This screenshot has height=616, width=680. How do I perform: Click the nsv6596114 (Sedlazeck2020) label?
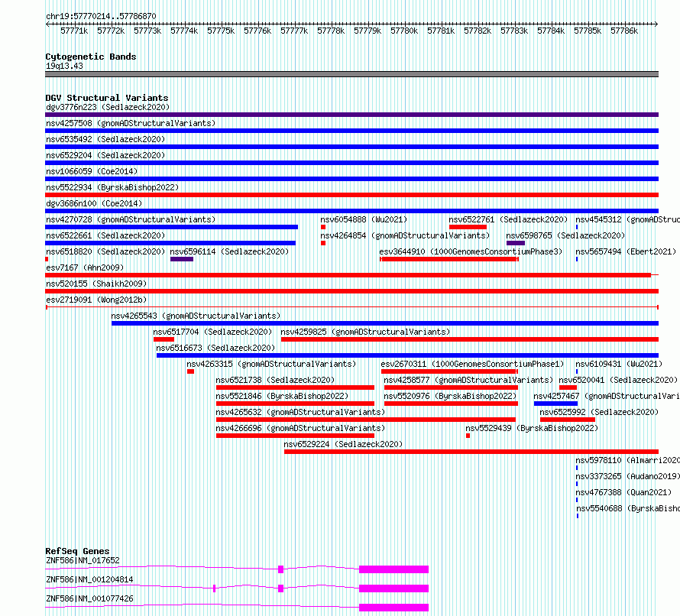[229, 251]
